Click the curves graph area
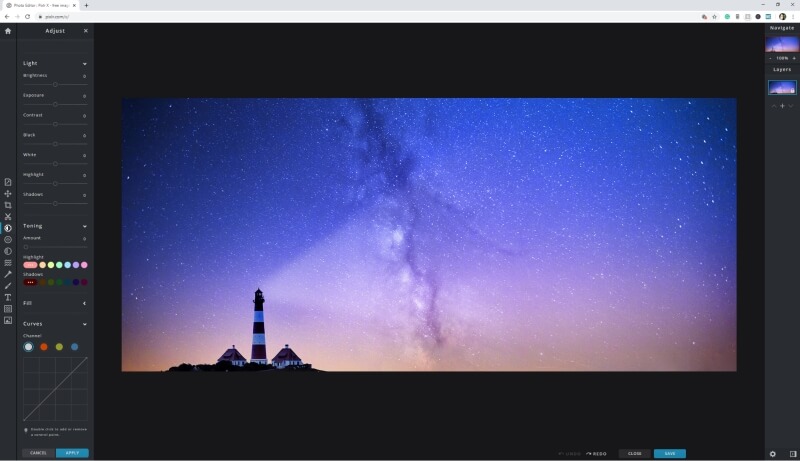Viewport: 800px width, 461px height. click(x=55, y=389)
